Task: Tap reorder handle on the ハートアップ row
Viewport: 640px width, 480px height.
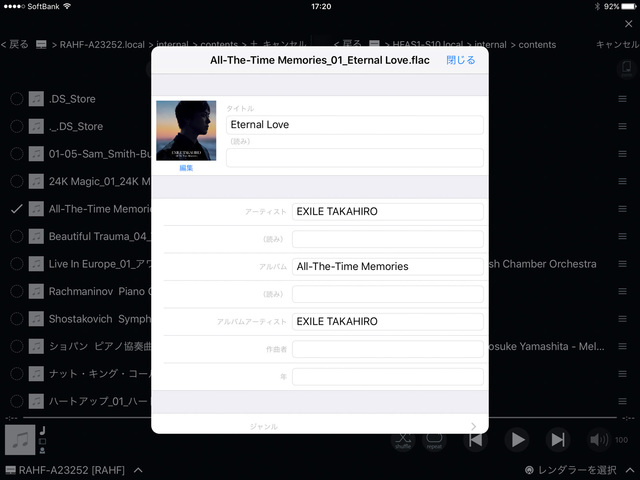Action: click(622, 401)
